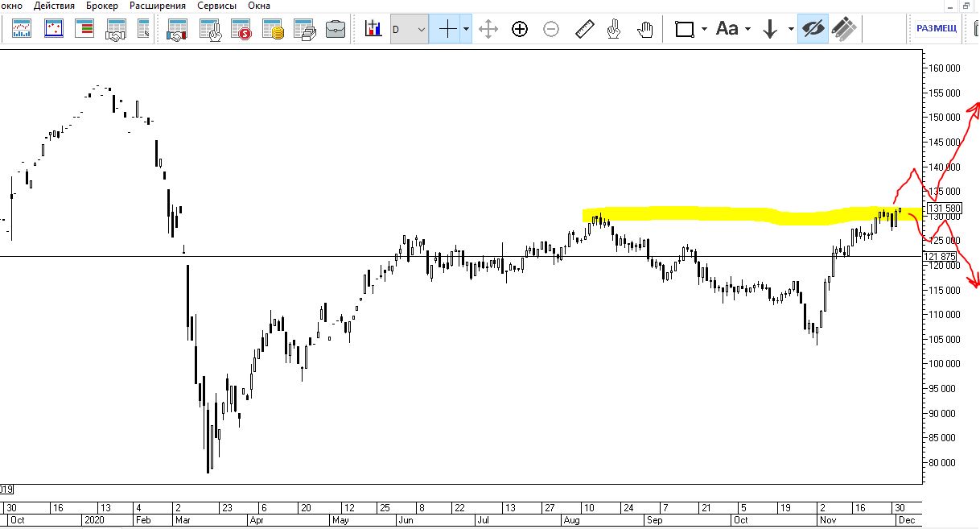Click the Jun month label on time axis
The height and width of the screenshot is (529, 980).
pyautogui.click(x=406, y=520)
